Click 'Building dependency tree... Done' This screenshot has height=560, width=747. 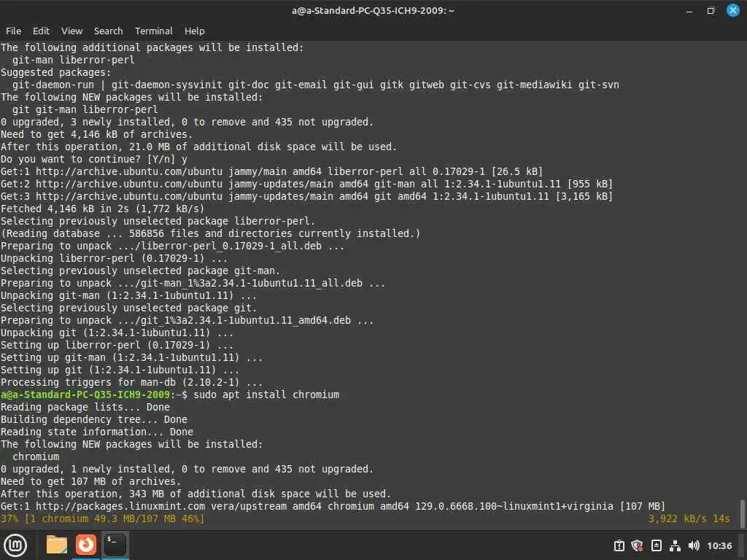(x=94, y=419)
